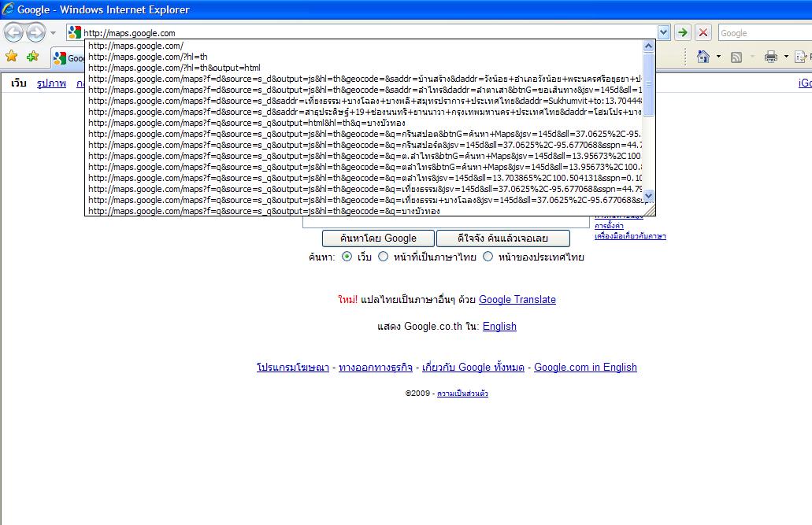Click the RSS feeds icon
The image size is (812, 525).
pos(736,57)
